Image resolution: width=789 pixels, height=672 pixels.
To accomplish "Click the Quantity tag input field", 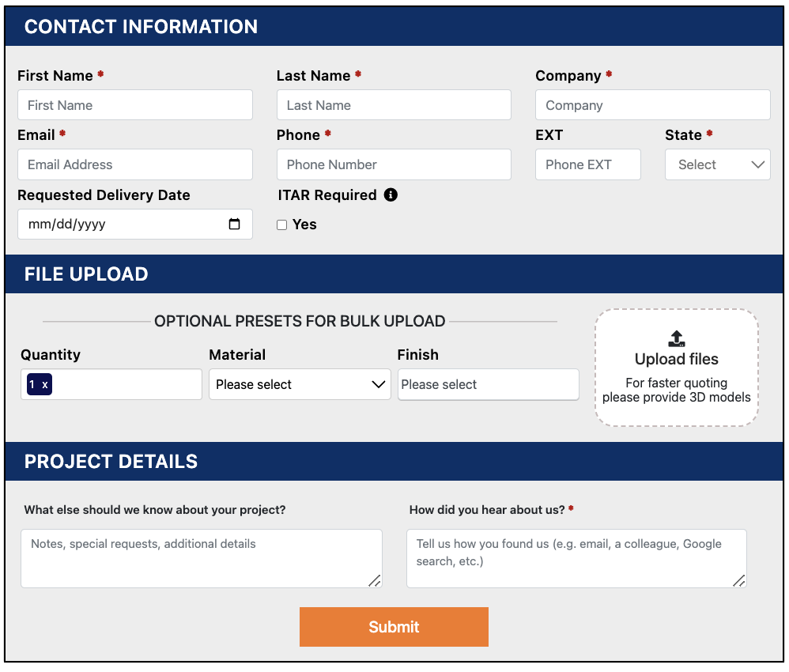I will point(126,384).
